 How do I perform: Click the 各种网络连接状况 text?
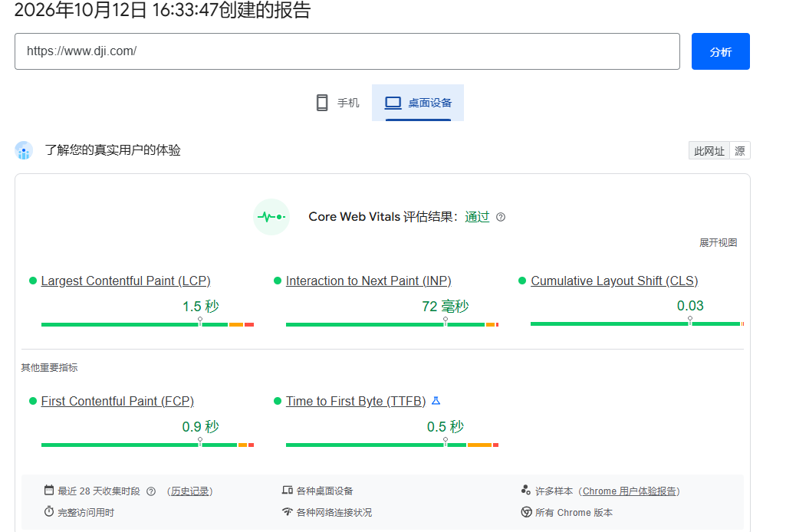point(334,513)
